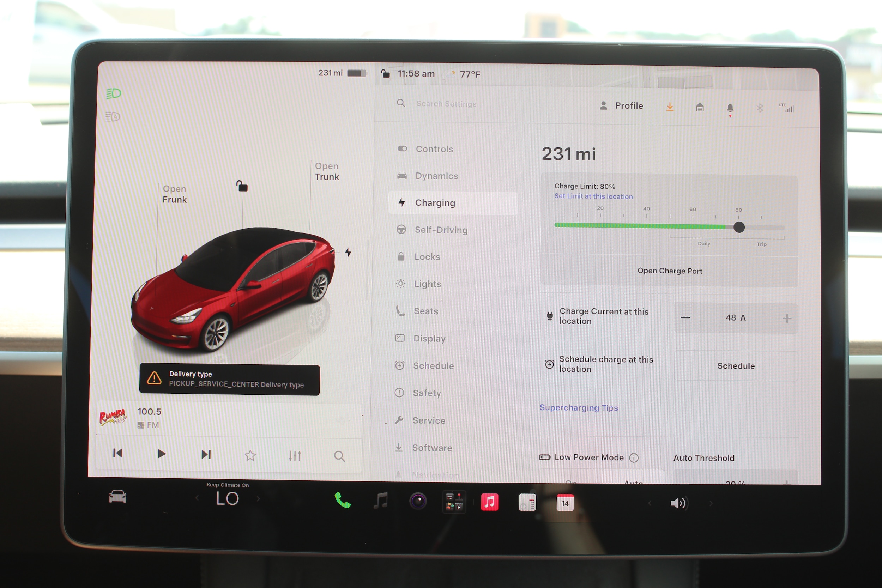Toggle the headlights indicator icon
Screen dimensions: 882x588
coord(113,93)
